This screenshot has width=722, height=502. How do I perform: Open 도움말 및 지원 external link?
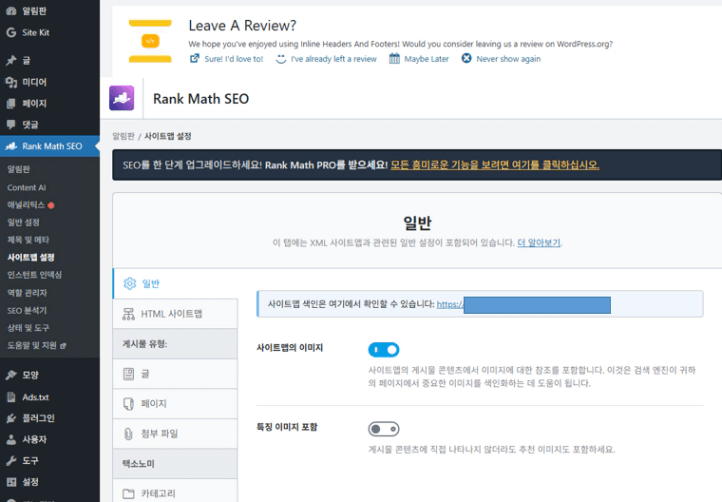(x=36, y=345)
